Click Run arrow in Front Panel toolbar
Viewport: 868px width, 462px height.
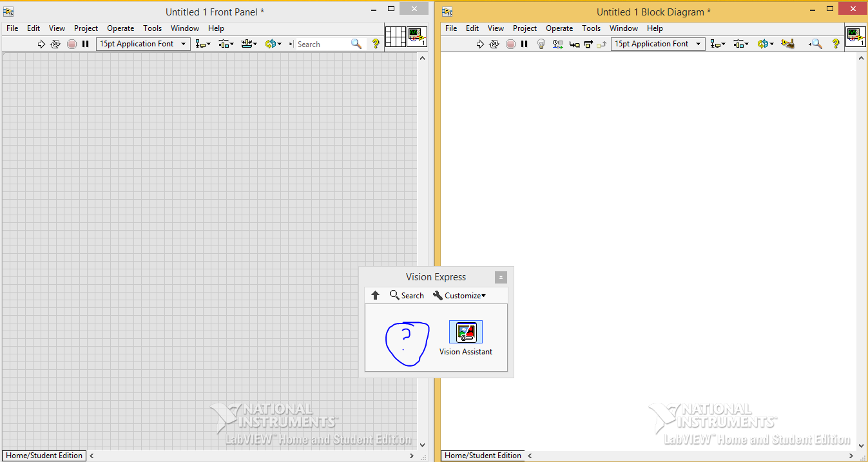point(41,44)
